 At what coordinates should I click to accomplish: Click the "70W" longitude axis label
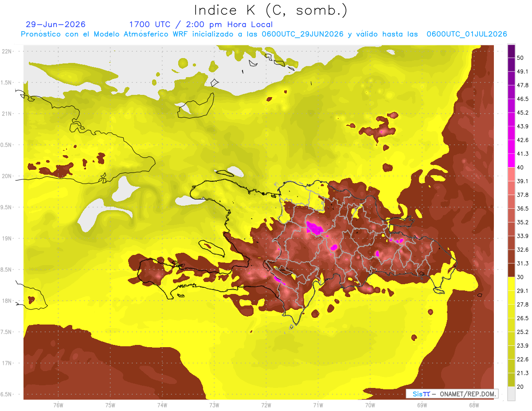370,405
